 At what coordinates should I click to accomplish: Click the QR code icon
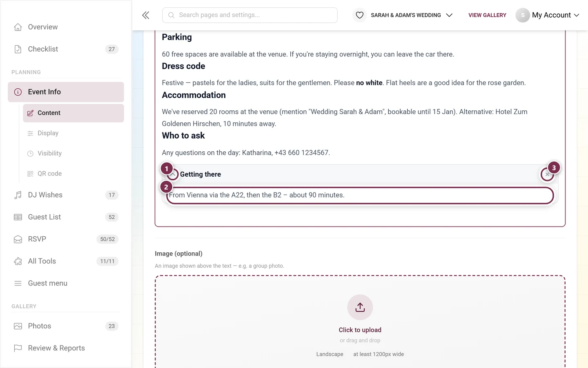tap(30, 174)
